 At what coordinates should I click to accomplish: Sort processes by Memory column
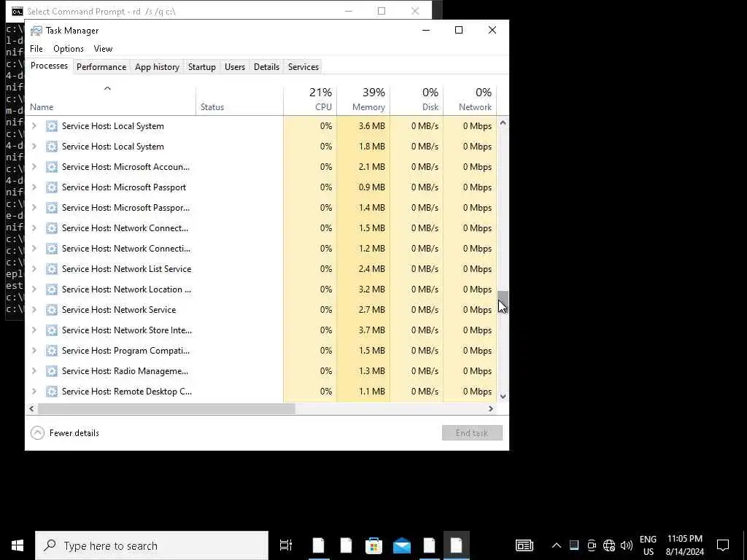[363, 99]
